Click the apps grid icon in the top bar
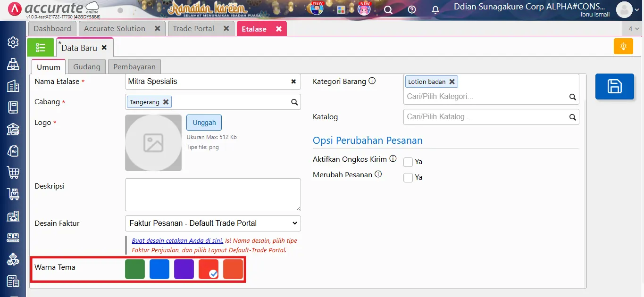The height and width of the screenshot is (297, 644). (x=341, y=9)
